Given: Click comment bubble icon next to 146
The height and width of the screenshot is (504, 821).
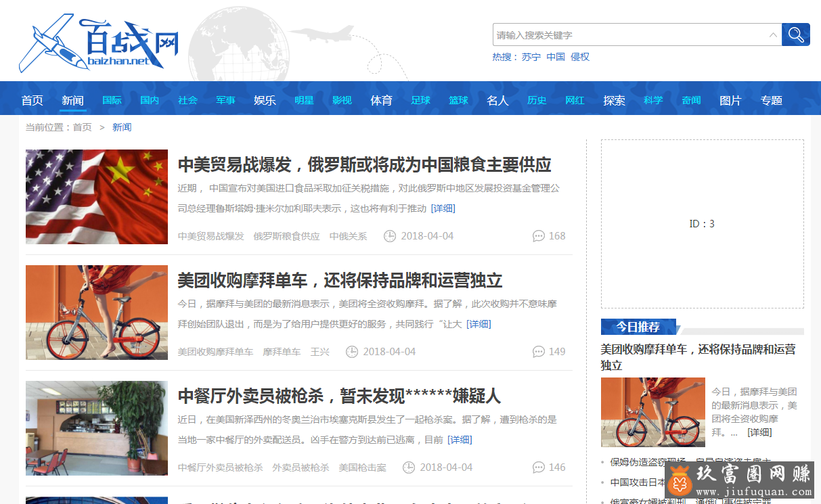Looking at the screenshot, I should (x=539, y=467).
